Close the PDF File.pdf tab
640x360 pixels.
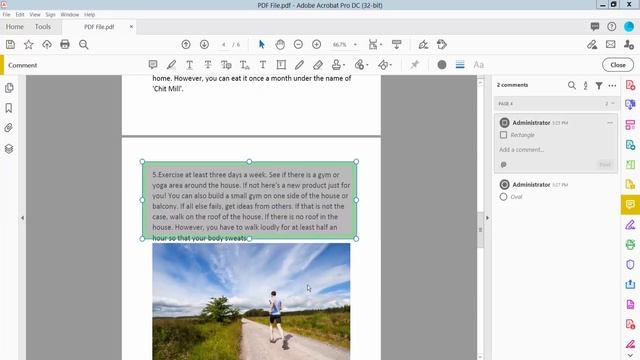[x=131, y=27]
